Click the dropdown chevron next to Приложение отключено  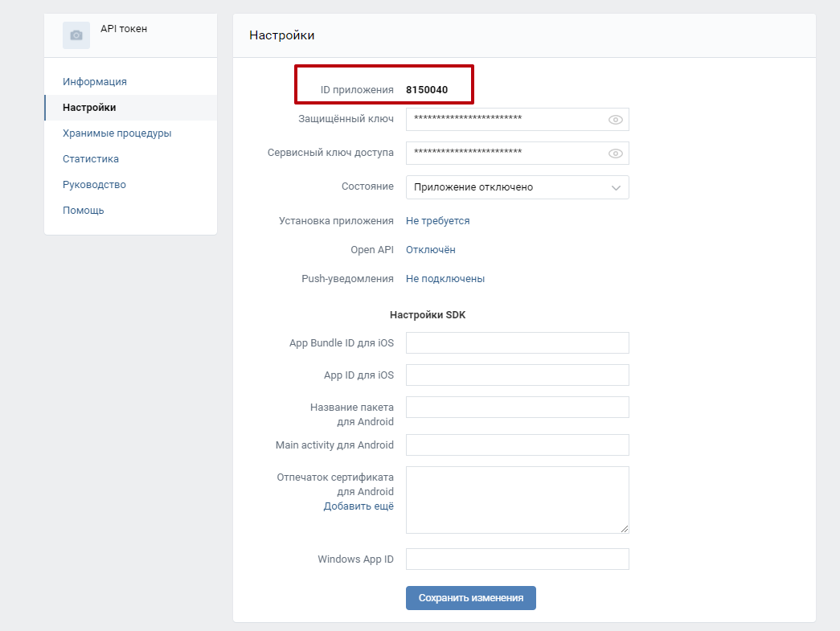coord(617,187)
